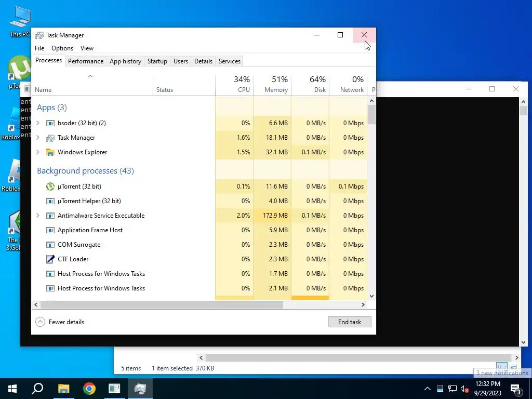
Task: Open the µTorrent desktop shortcut
Action: [19, 72]
